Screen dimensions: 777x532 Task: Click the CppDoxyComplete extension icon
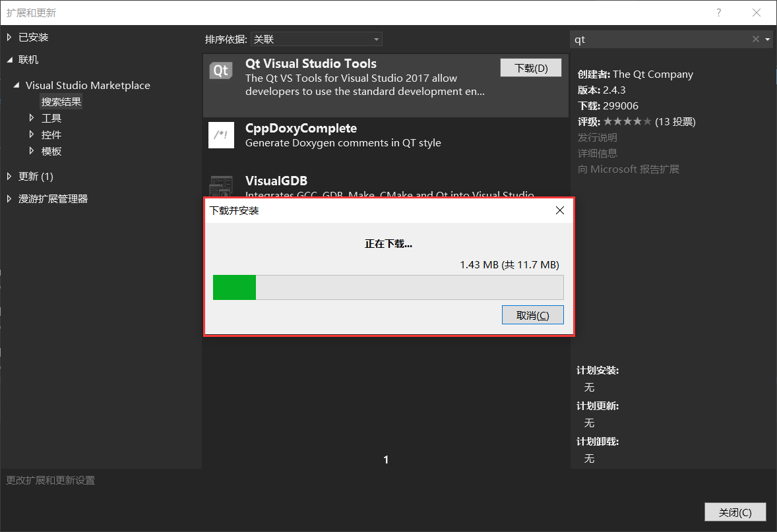(221, 135)
